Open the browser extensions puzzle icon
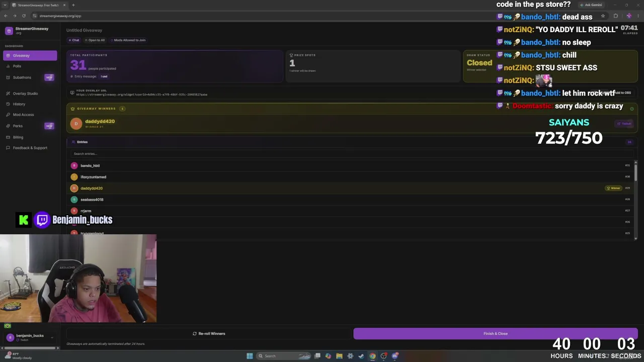The height and width of the screenshot is (362, 644). point(615,16)
